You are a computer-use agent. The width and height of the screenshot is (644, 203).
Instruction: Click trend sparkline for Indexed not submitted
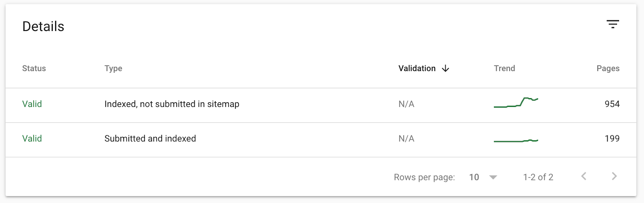(516, 103)
